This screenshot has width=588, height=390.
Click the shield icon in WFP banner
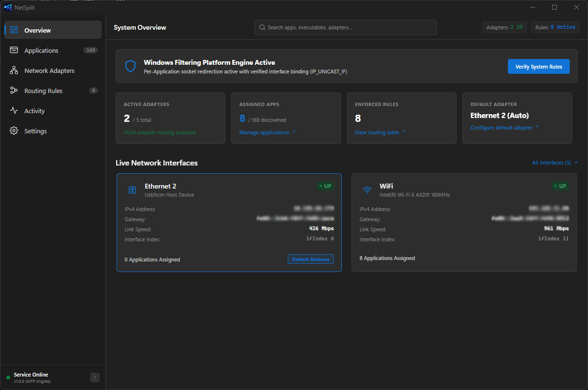point(130,66)
